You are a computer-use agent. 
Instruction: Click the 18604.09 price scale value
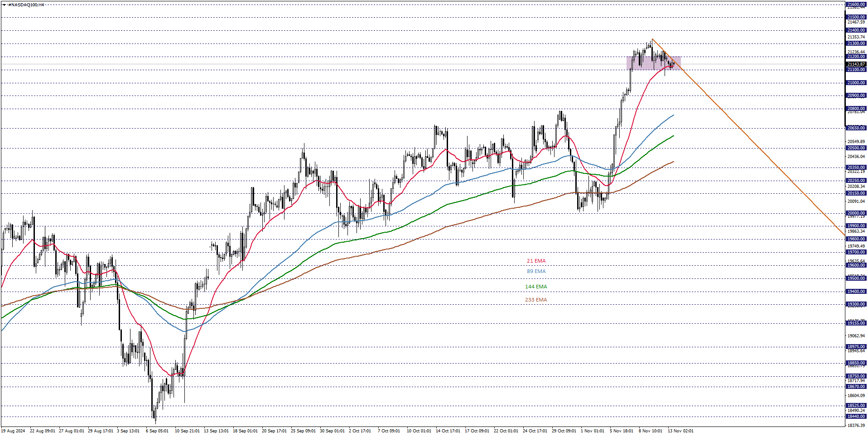[x=856, y=396]
